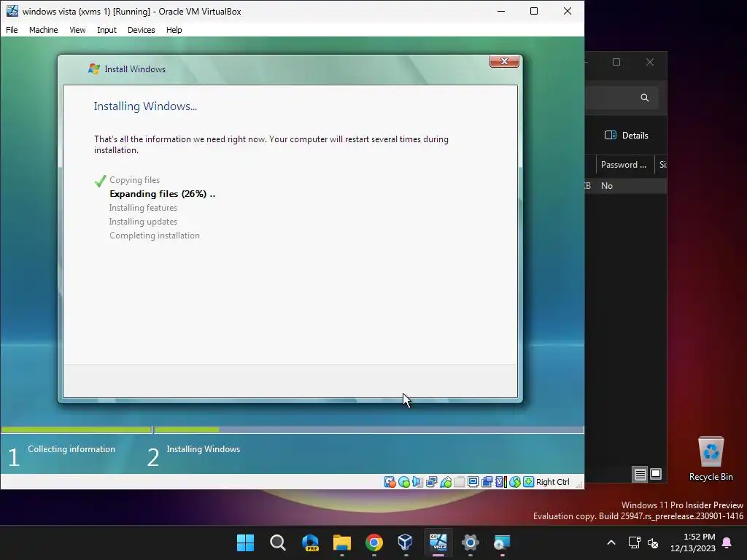Viewport: 747px width, 560px height.
Task: Click the step 2 Installing Windows stage label
Action: tap(204, 449)
